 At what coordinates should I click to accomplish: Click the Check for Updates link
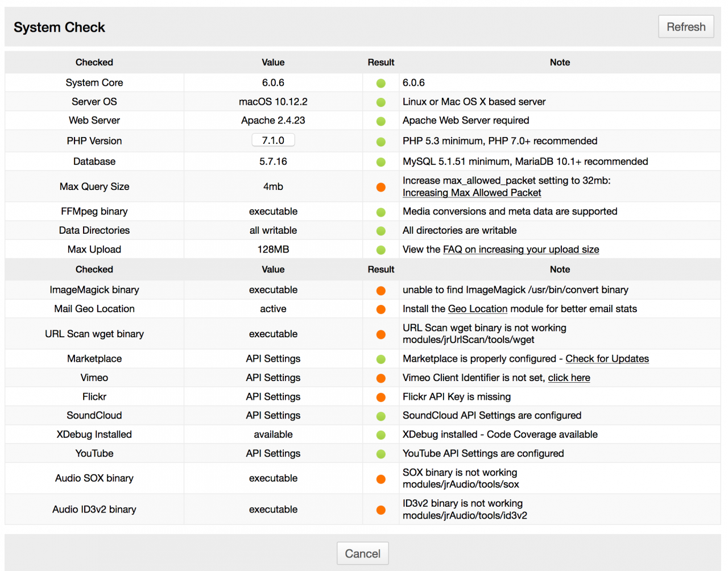607,359
